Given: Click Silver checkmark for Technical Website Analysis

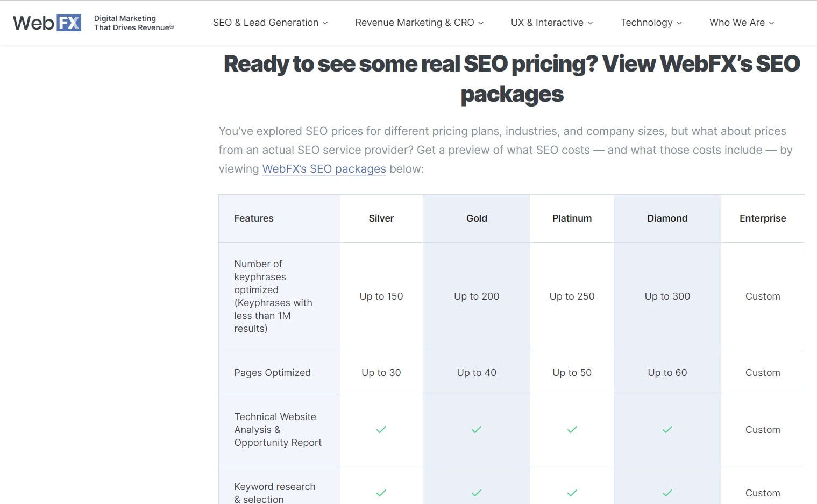Looking at the screenshot, I should (x=381, y=429).
